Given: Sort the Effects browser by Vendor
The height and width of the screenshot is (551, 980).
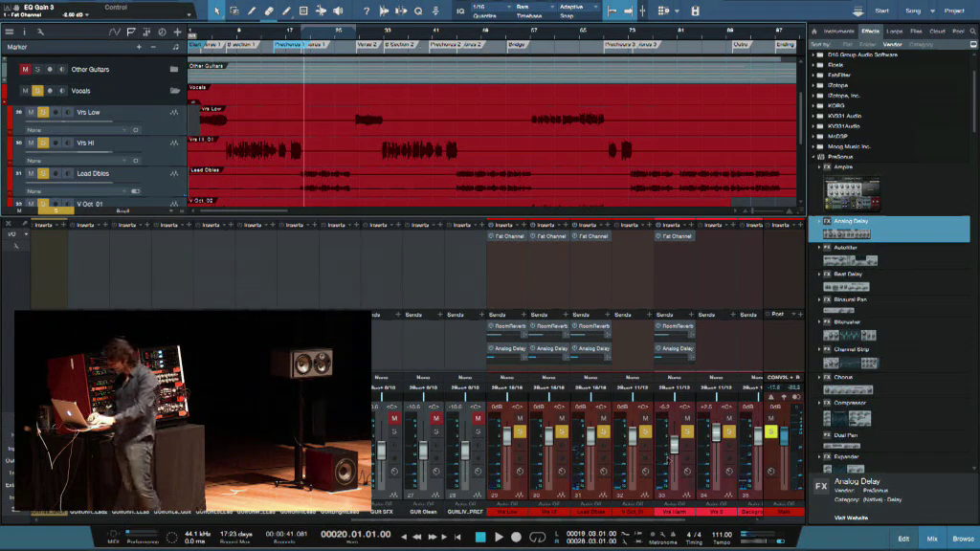Looking at the screenshot, I should tap(894, 44).
